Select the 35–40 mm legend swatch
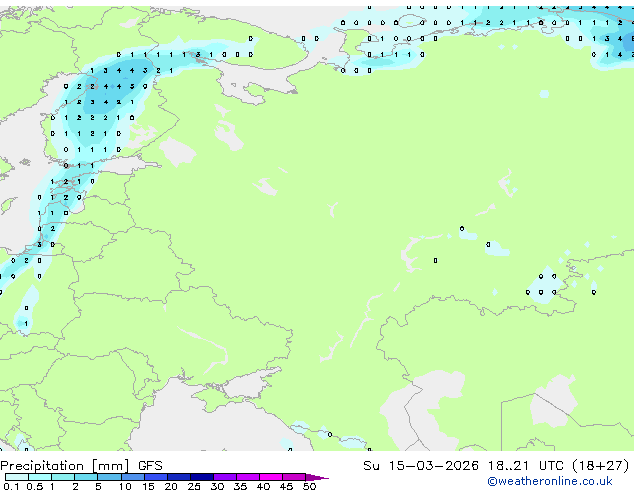The height and width of the screenshot is (490, 634). [248, 477]
